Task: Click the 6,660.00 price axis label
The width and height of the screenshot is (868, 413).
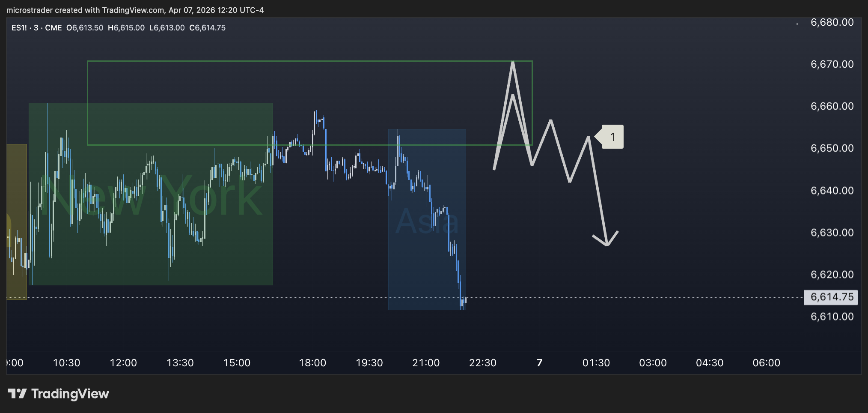Action: [832, 106]
